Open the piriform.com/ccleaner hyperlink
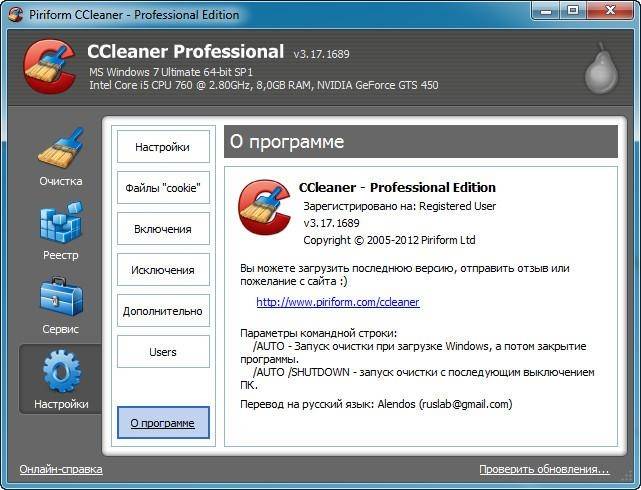The height and width of the screenshot is (490, 641). point(337,302)
